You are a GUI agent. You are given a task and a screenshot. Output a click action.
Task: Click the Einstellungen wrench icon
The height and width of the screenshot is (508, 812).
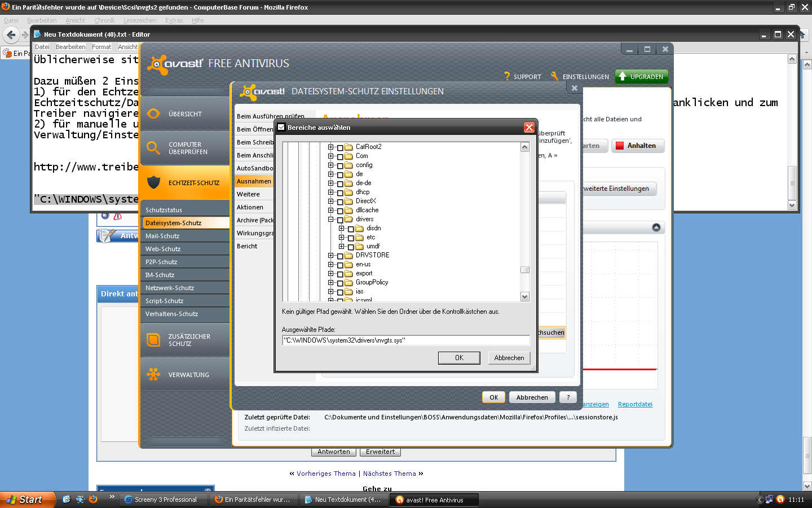point(555,76)
